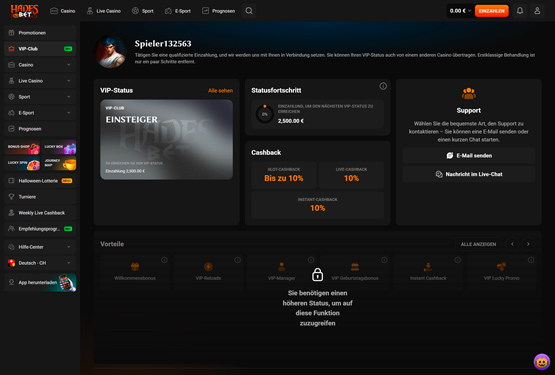Click the VIP-Reloads coin icon
Viewport: 555px width, 375px height.
(x=208, y=266)
